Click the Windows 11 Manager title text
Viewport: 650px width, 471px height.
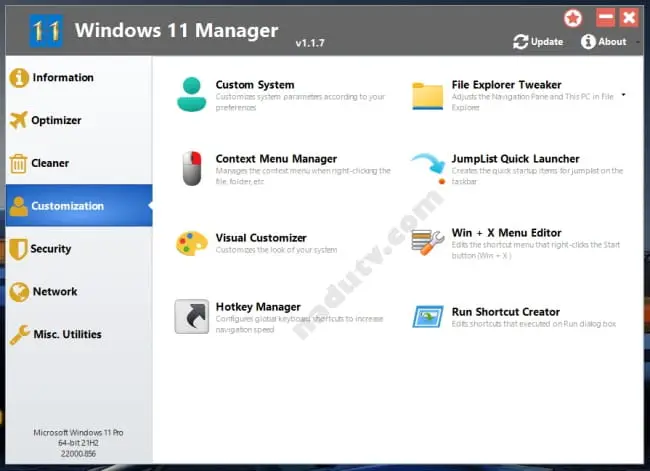[177, 30]
